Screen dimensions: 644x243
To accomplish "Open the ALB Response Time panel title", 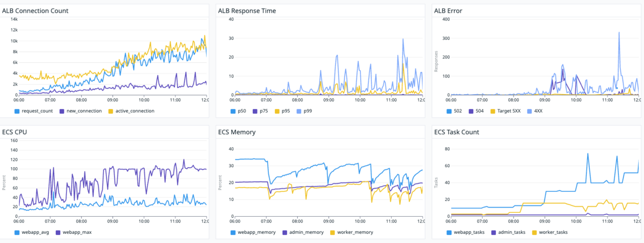I will coord(248,11).
